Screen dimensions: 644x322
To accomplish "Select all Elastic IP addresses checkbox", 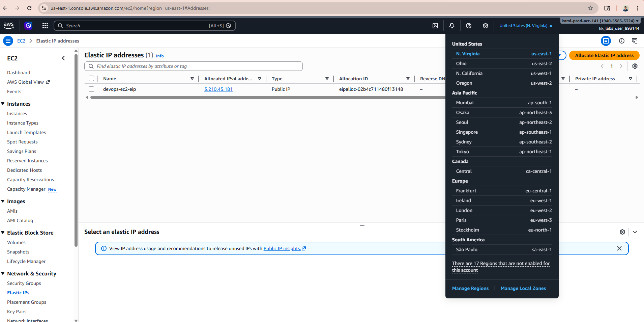I will [x=91, y=79].
